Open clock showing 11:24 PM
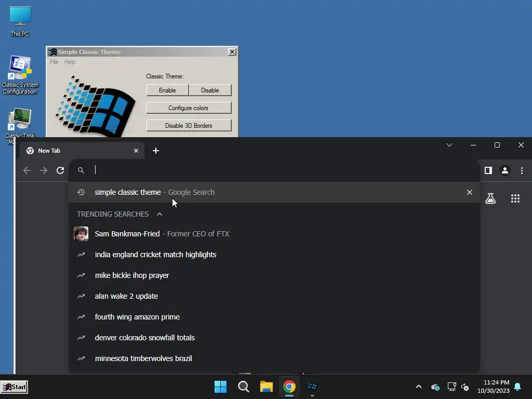 point(494,387)
